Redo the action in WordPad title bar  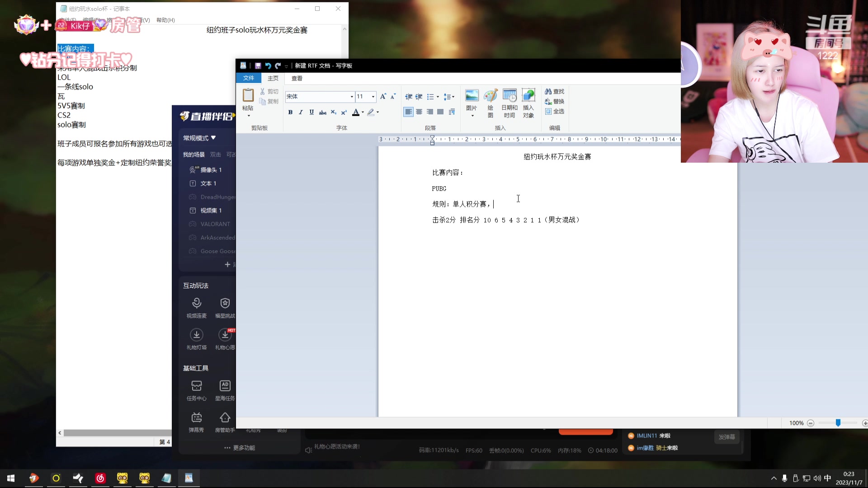point(278,66)
